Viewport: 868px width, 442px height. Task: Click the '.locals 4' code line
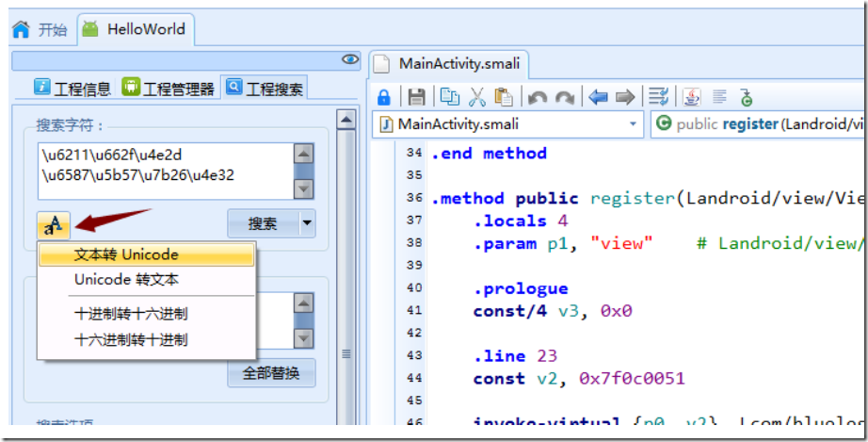pyautogui.click(x=521, y=221)
